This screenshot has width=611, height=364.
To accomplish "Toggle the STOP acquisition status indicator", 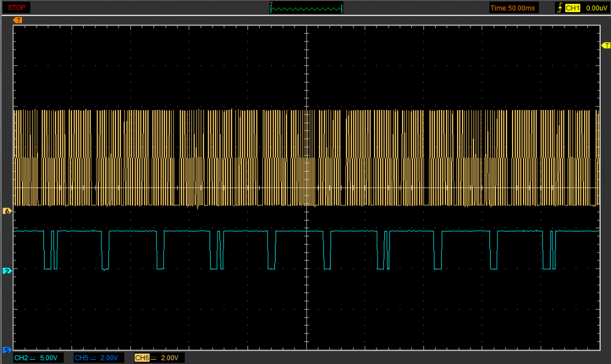I will coord(16,7).
